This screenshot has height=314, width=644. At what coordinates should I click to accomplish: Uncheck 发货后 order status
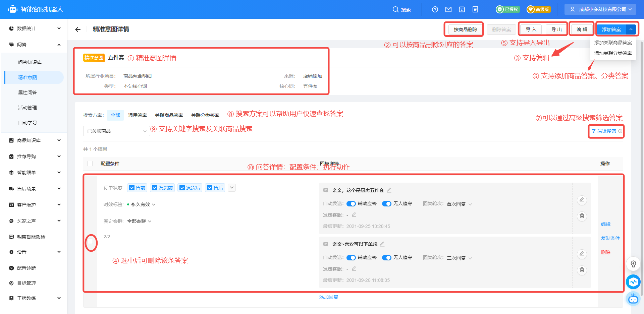point(182,188)
